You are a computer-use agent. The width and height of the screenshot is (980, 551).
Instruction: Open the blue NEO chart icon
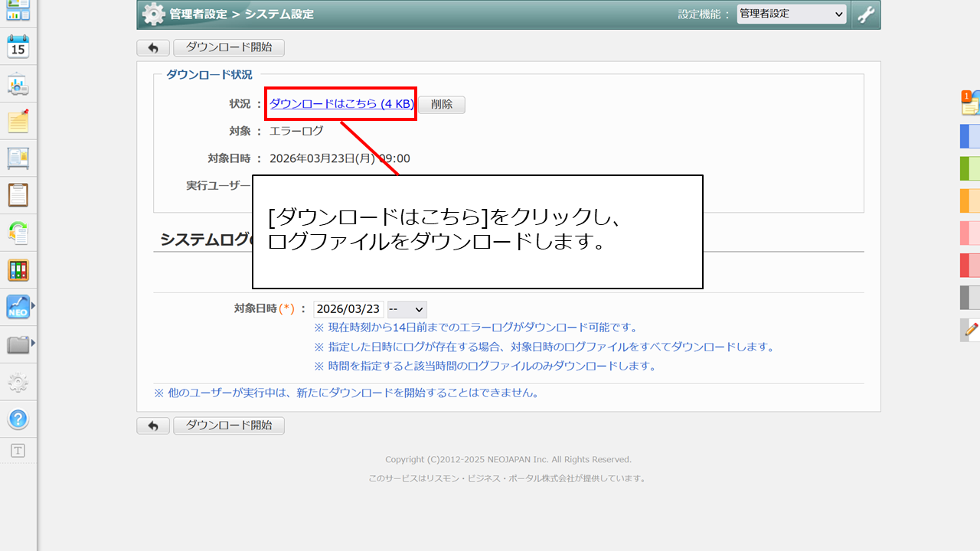coord(18,307)
